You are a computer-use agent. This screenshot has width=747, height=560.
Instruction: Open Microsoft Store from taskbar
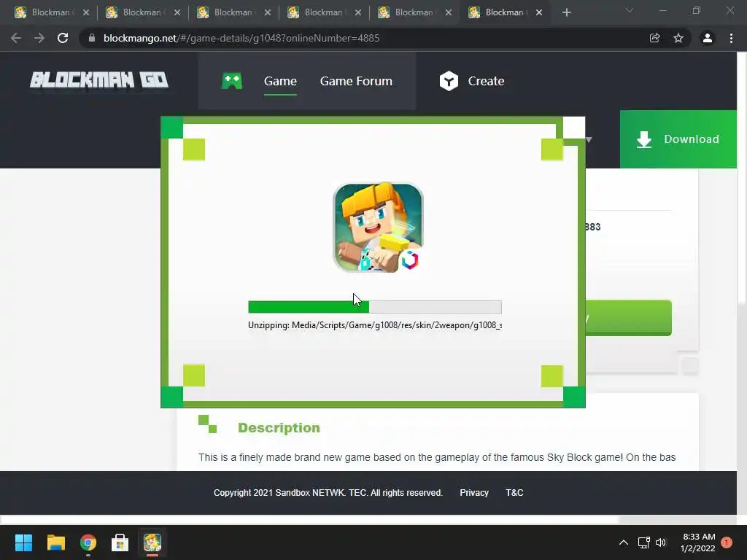click(x=120, y=542)
